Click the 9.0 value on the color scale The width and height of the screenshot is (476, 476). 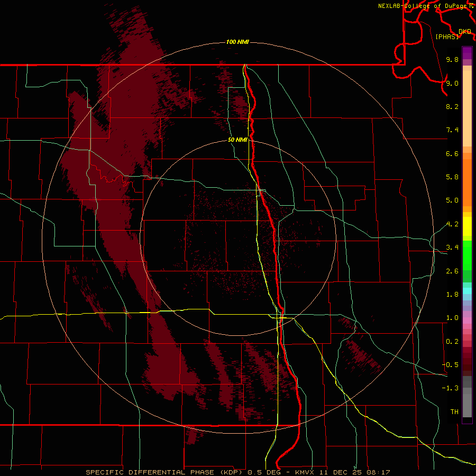(x=452, y=83)
